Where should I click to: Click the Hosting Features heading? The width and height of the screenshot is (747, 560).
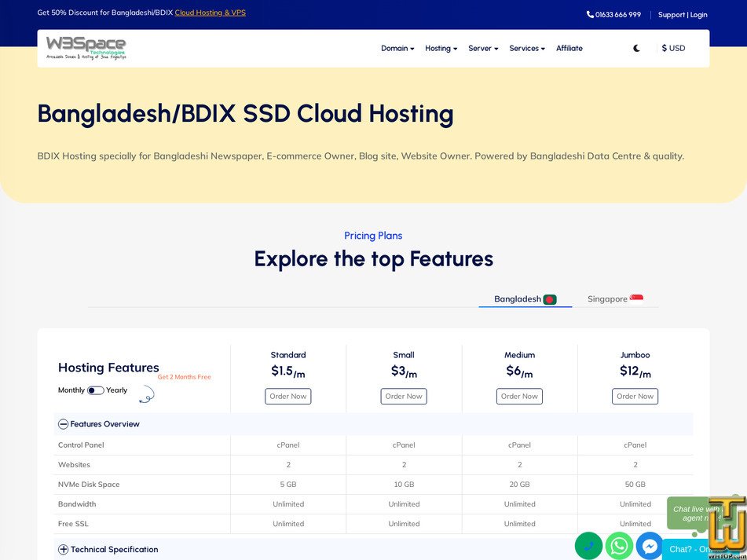click(108, 368)
